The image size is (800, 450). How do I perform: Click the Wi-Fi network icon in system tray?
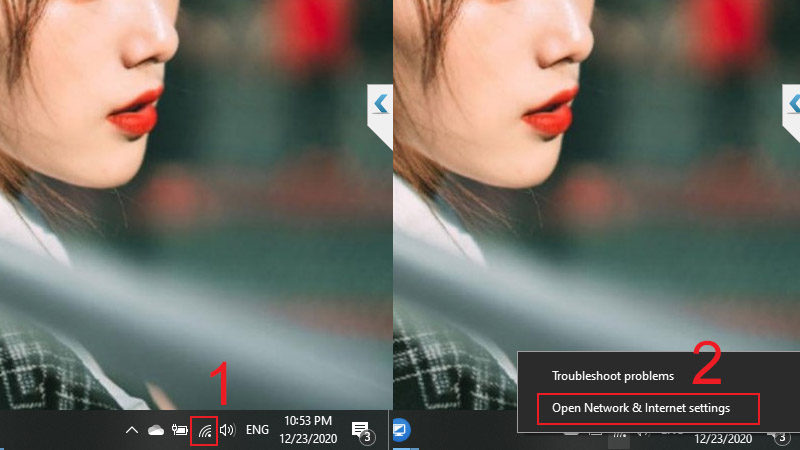204,431
